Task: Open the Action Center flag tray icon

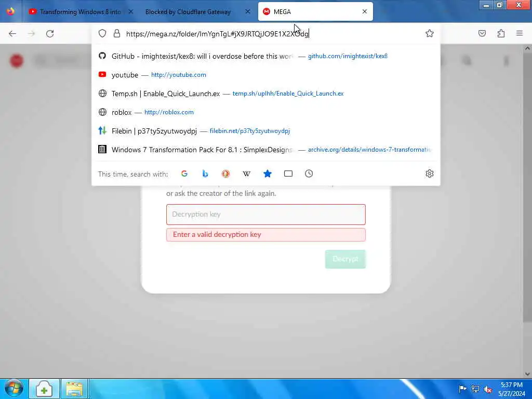Action: point(462,389)
